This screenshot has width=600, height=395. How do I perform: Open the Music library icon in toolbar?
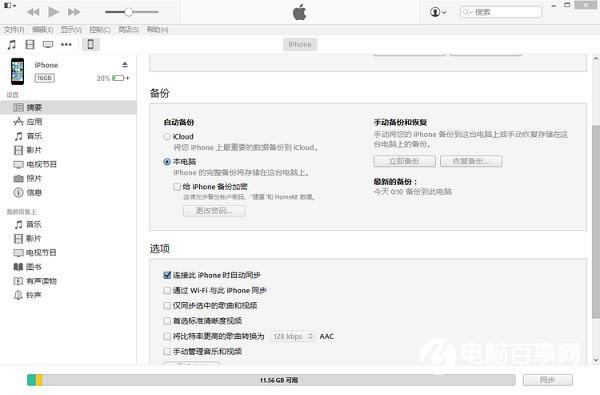[x=12, y=45]
